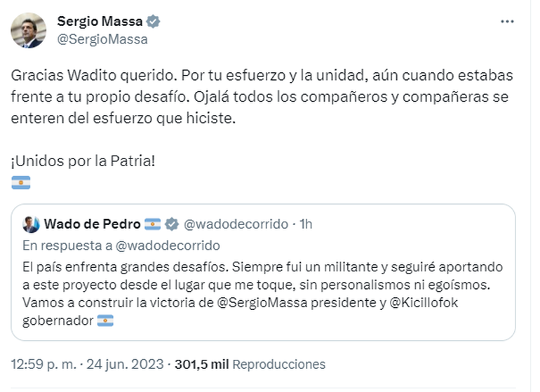Click the 1h timestamp of quoted tweet
This screenshot has width=540, height=392.
(x=304, y=224)
